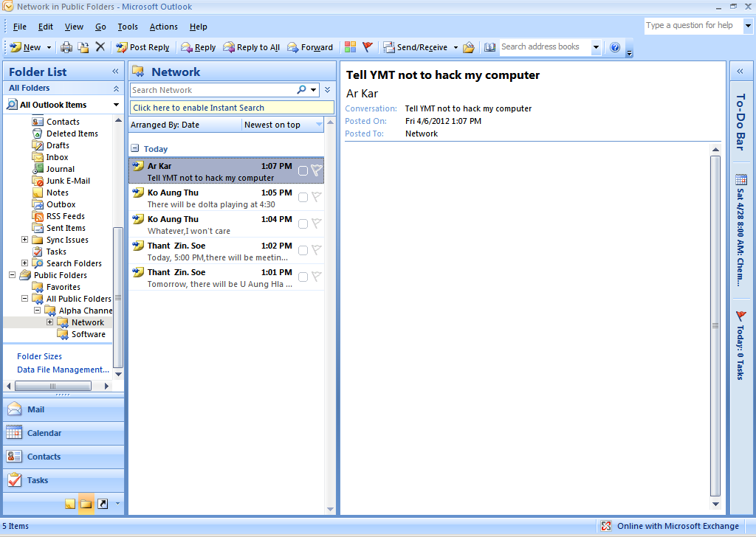Open the Tools menu
Viewport: 756px width, 537px height.
tap(128, 27)
